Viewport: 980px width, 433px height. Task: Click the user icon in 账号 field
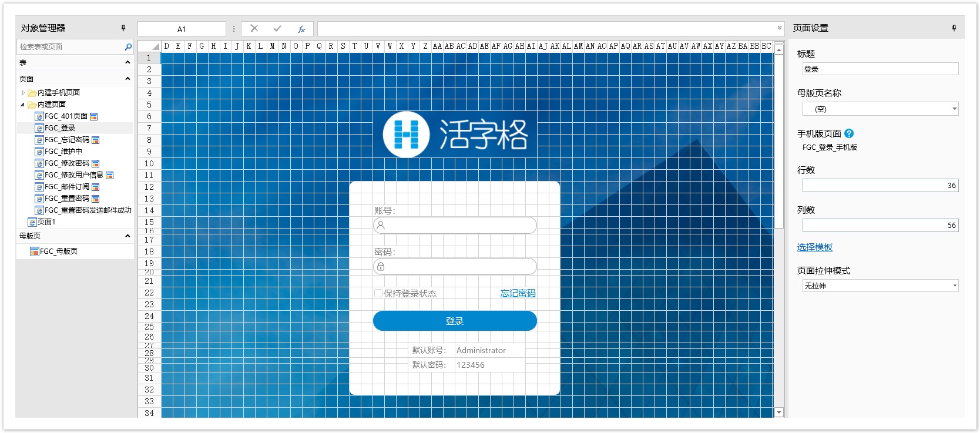click(x=381, y=225)
